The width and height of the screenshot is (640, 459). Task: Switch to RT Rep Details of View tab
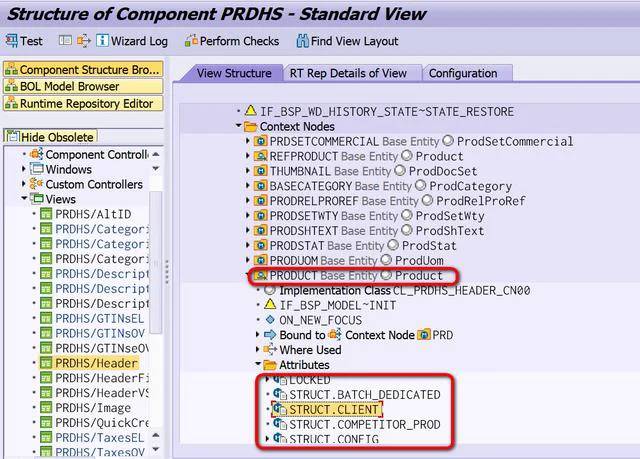point(348,73)
